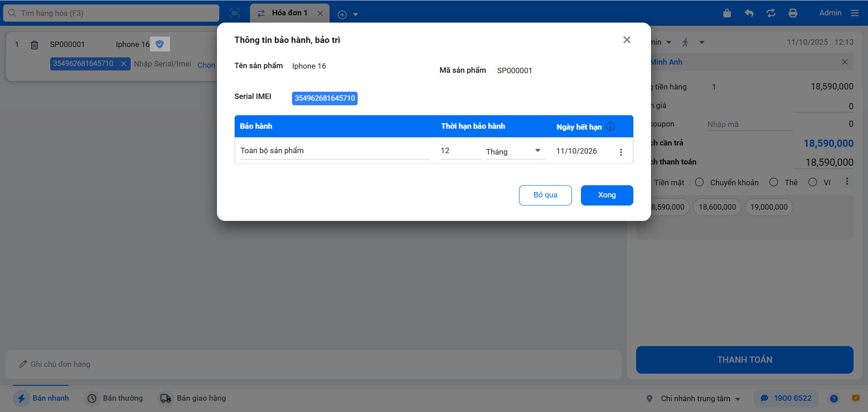Click the Xong button
This screenshot has height=412, width=868.
pyautogui.click(x=607, y=195)
